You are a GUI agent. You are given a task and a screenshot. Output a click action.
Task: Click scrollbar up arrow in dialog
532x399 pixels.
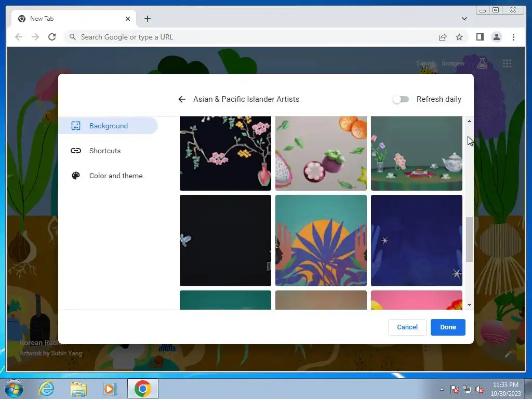469,121
